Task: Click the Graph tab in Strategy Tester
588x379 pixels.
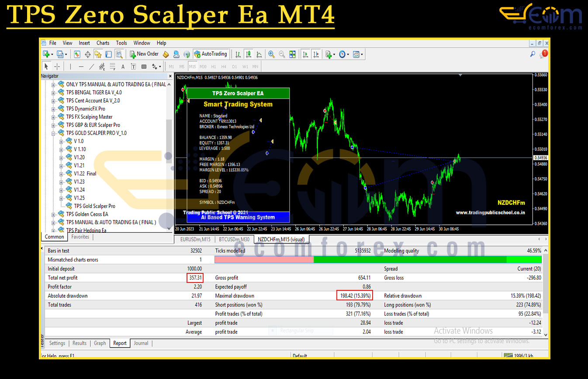Action: pos(100,343)
